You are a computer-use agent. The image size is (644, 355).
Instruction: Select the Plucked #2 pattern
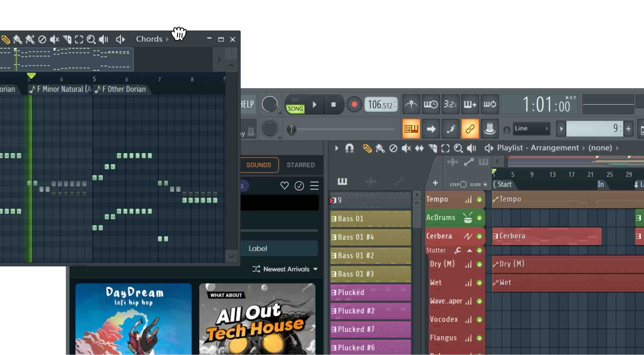tap(370, 311)
